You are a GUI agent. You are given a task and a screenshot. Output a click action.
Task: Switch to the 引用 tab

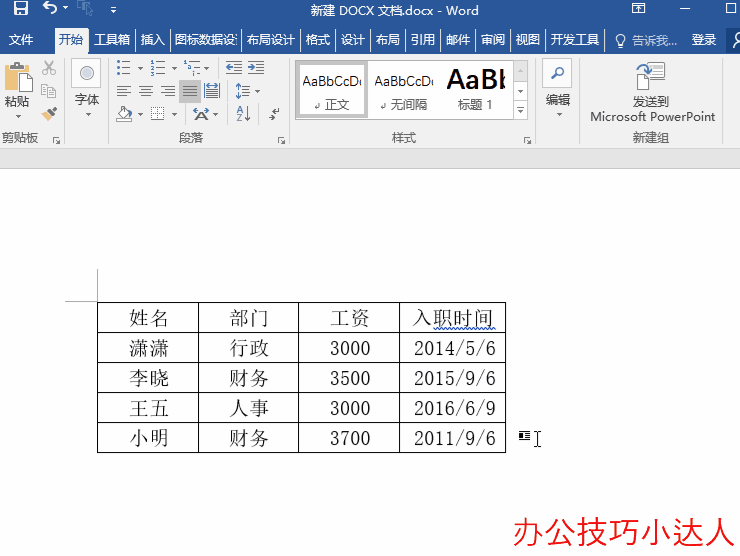pos(422,40)
